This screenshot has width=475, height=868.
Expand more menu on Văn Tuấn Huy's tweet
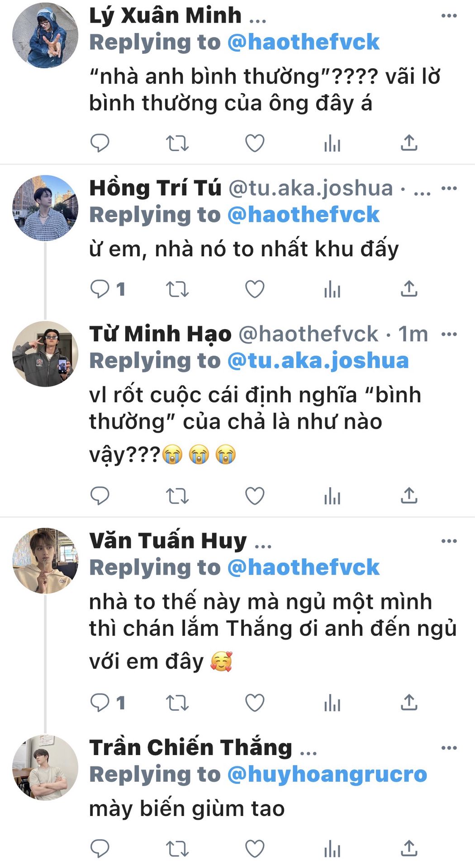pos(449,541)
